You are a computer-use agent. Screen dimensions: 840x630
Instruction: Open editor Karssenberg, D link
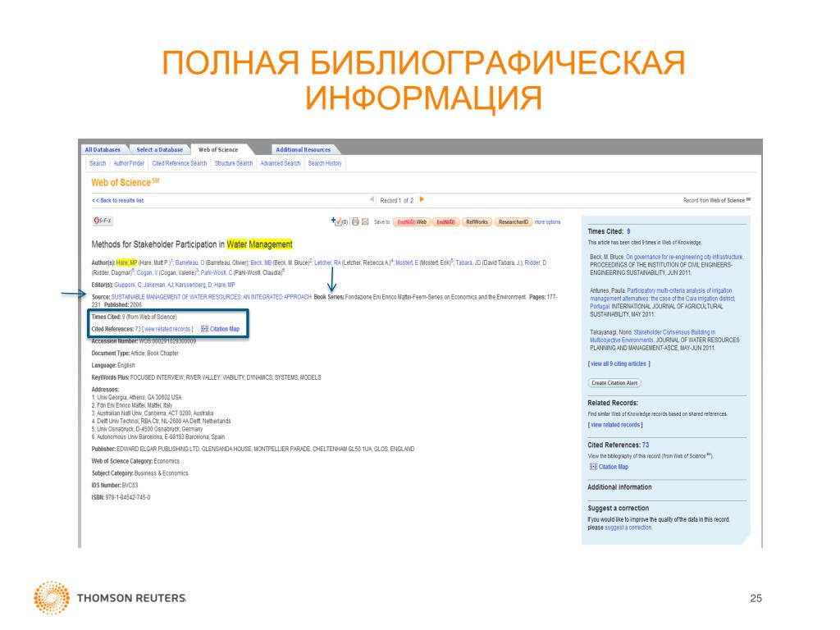coord(194,285)
